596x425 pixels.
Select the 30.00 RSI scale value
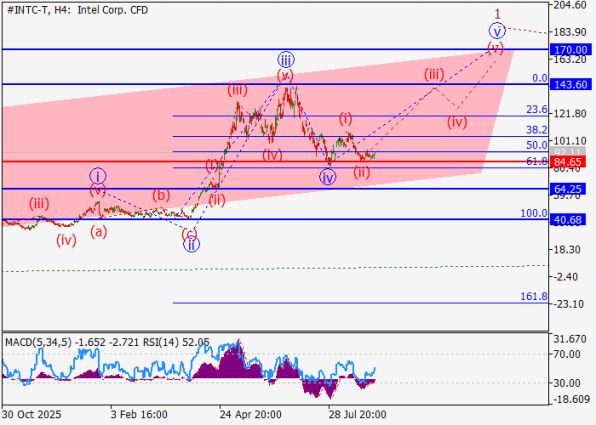tap(567, 383)
